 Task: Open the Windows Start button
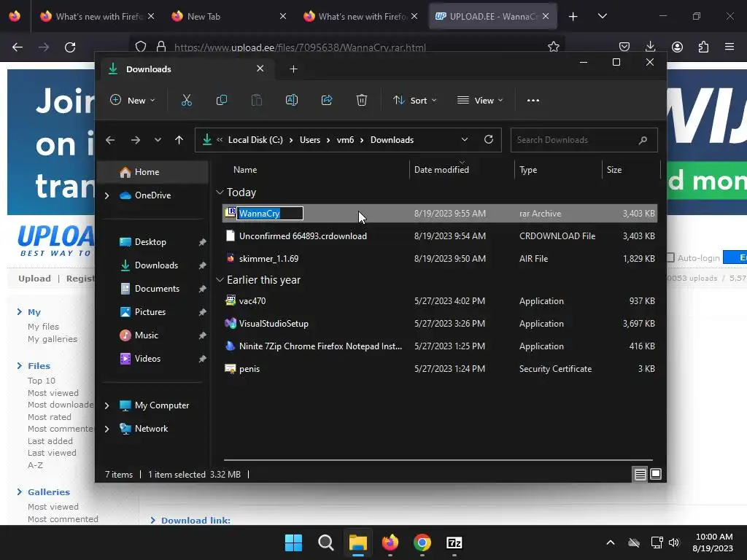tap(293, 542)
